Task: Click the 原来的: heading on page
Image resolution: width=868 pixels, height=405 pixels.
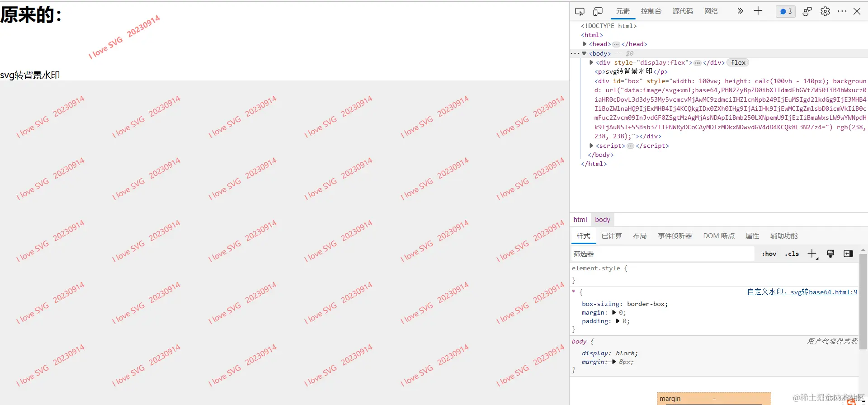Action: coord(31,15)
